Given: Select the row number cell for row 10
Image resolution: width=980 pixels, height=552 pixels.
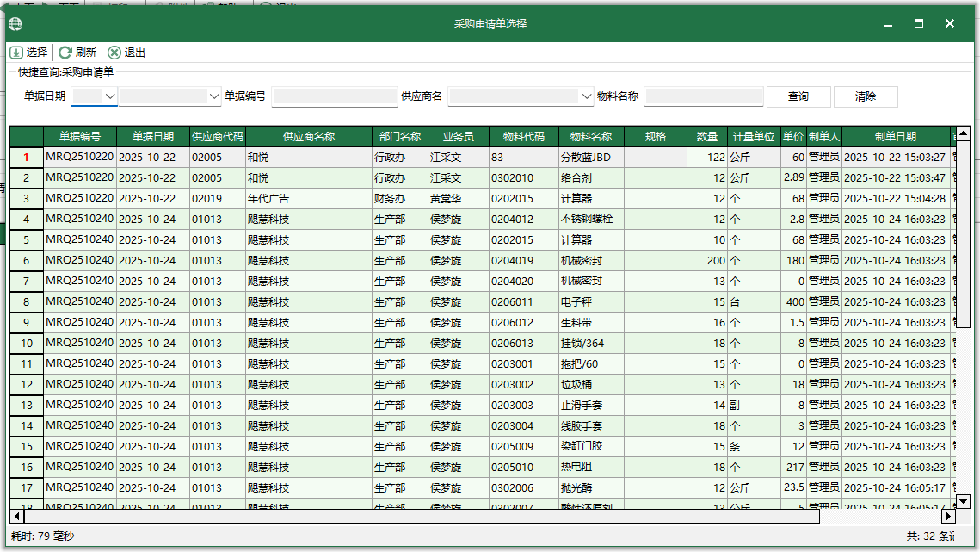Looking at the screenshot, I should coord(26,344).
